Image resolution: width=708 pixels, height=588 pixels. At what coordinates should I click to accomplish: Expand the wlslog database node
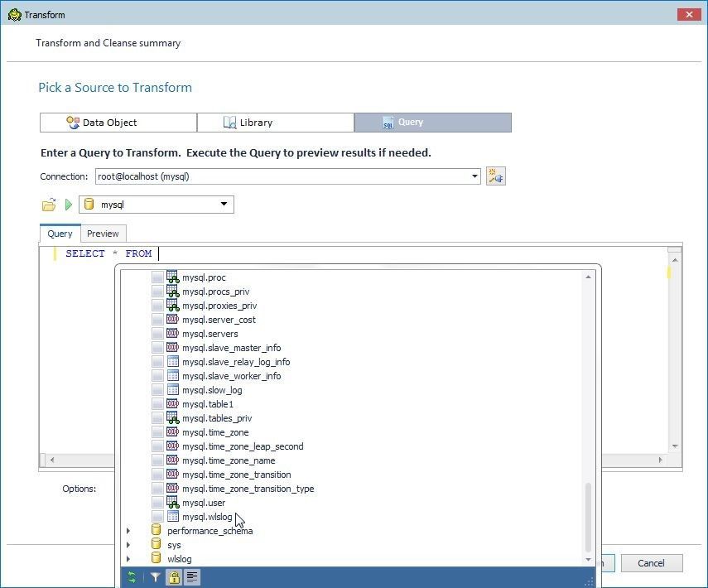click(x=128, y=559)
